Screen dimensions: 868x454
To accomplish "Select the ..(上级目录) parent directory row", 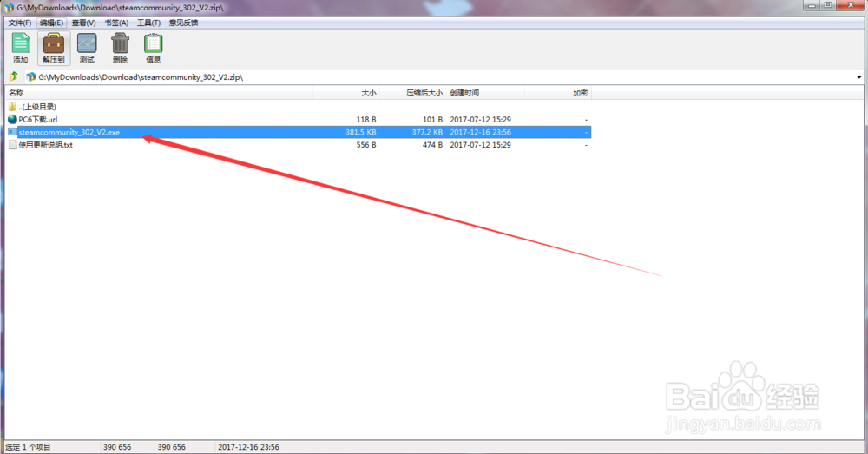I will 299,106.
